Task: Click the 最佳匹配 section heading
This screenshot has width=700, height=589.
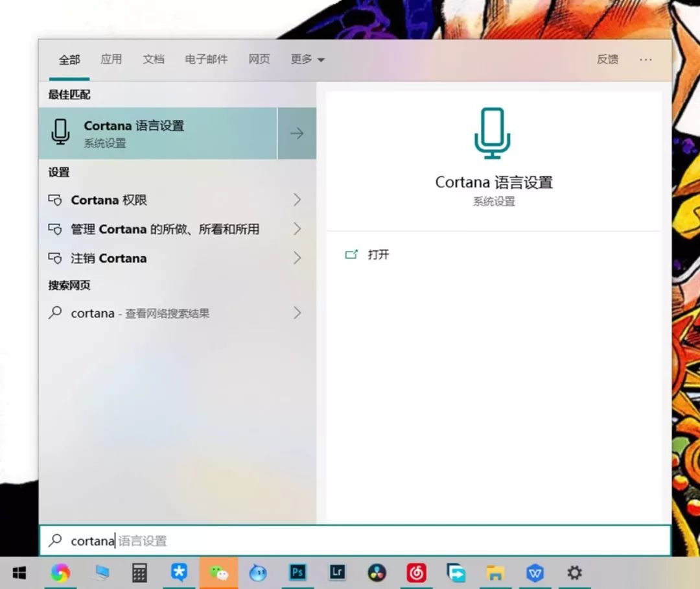Action: tap(69, 94)
